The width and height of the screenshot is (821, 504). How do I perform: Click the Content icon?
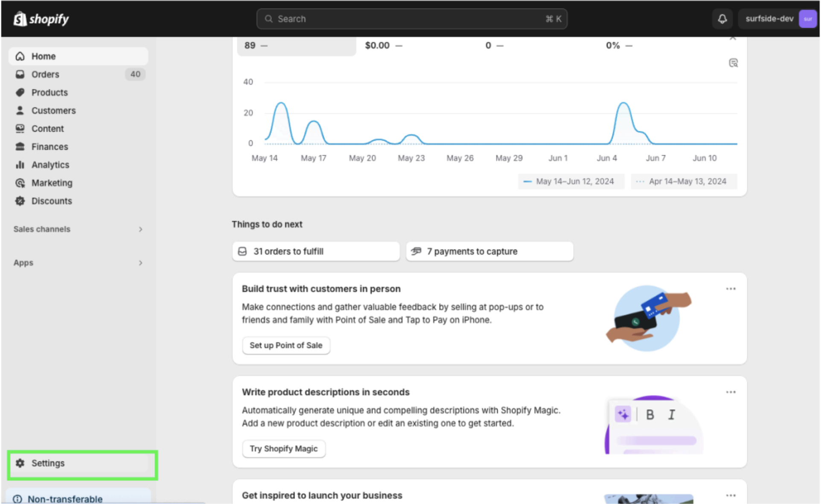click(x=20, y=128)
